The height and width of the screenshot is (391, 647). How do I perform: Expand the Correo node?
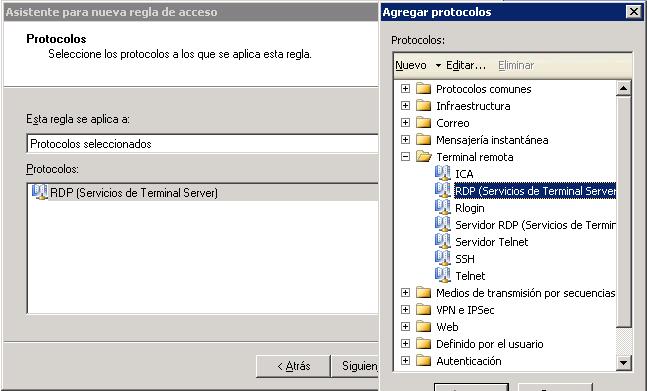406,122
